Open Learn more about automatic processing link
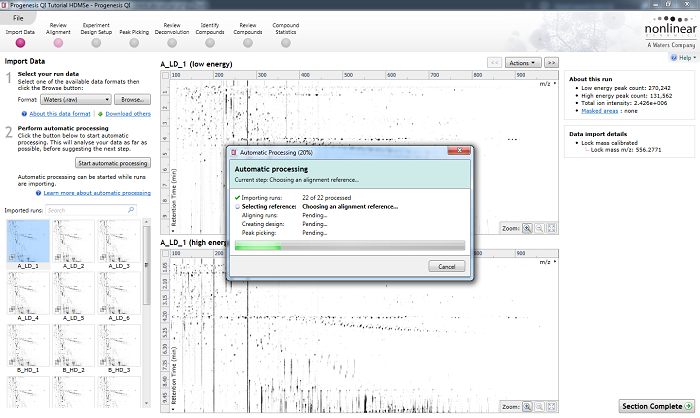Image resolution: width=700 pixels, height=418 pixels. (x=97, y=193)
